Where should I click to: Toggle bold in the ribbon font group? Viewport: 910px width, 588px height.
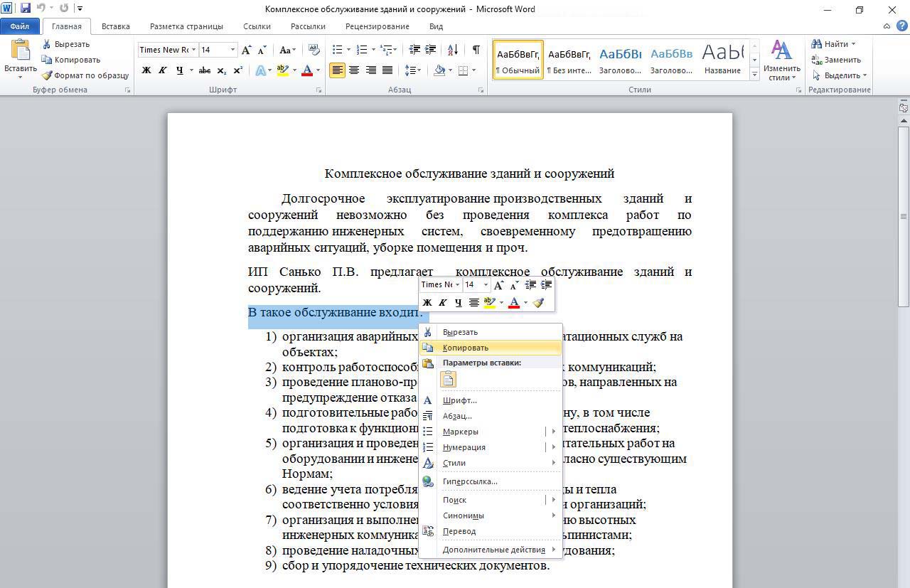pos(146,70)
